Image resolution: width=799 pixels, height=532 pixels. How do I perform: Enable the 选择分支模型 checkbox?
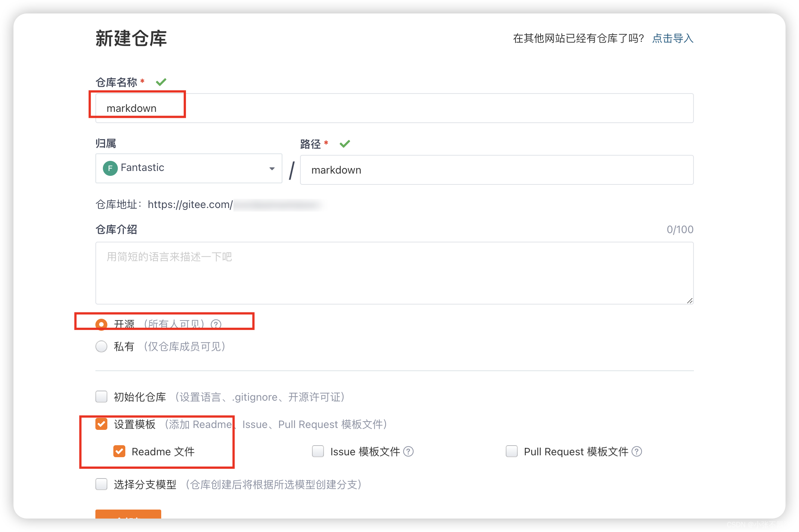(x=101, y=484)
